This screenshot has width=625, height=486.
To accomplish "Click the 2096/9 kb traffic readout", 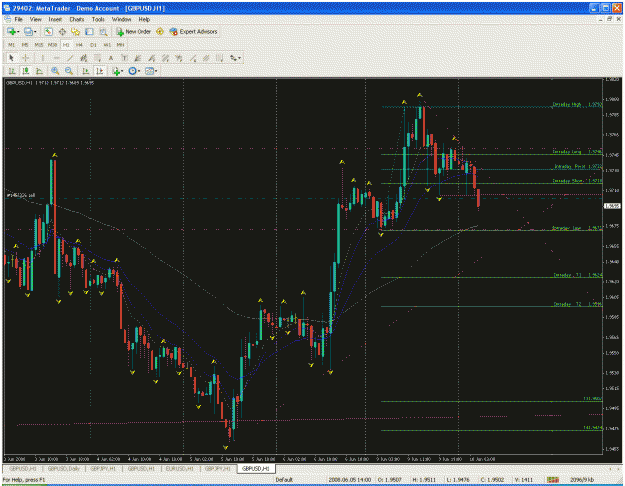I will (582, 480).
